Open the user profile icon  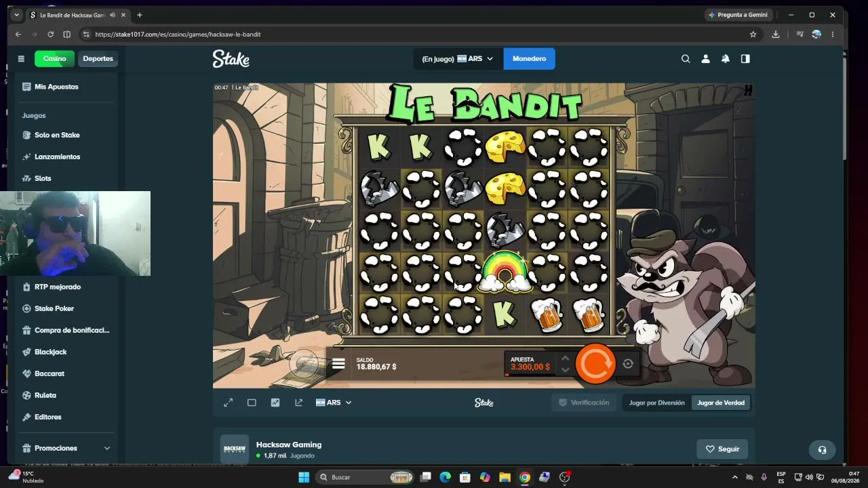705,59
